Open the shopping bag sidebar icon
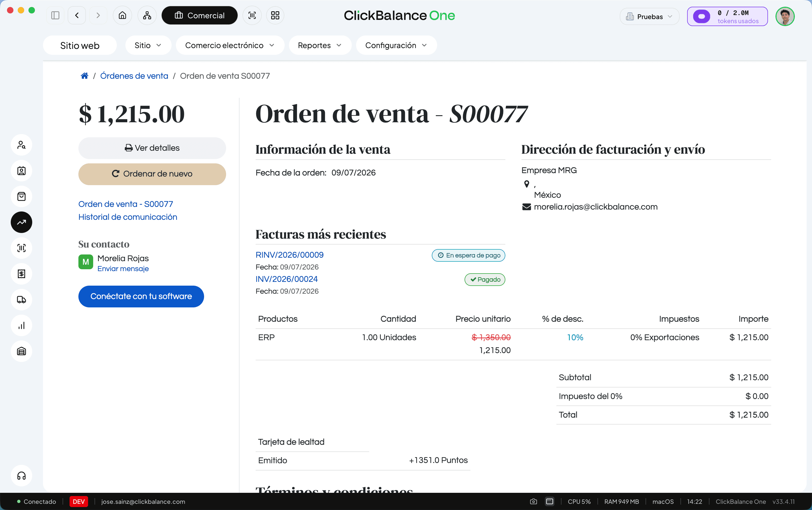812x510 pixels. [21, 196]
